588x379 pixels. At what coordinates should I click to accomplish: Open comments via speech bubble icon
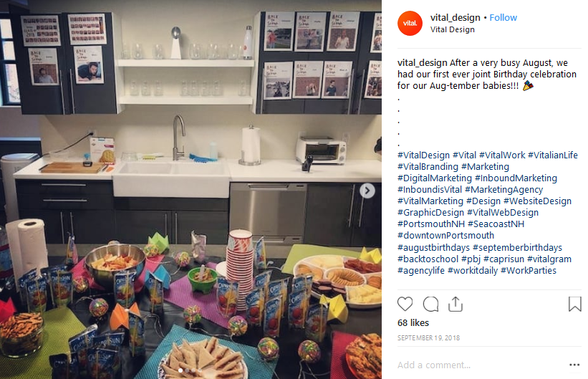point(430,304)
